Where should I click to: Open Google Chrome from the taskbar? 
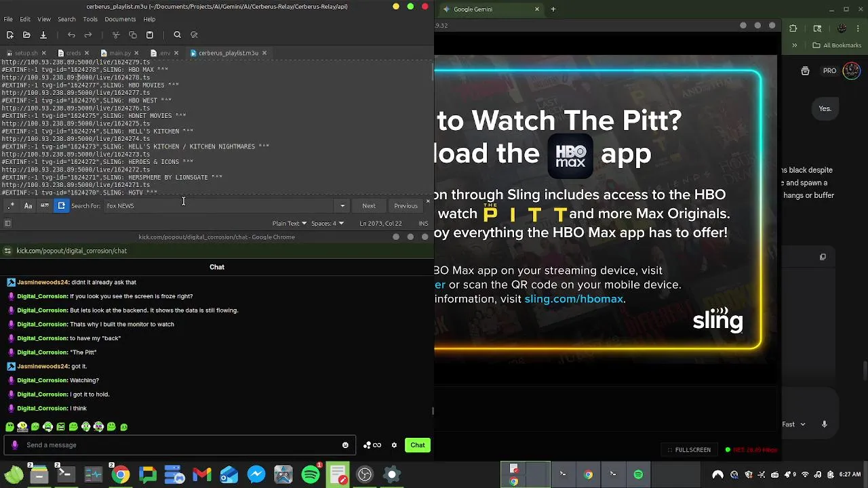click(120, 474)
